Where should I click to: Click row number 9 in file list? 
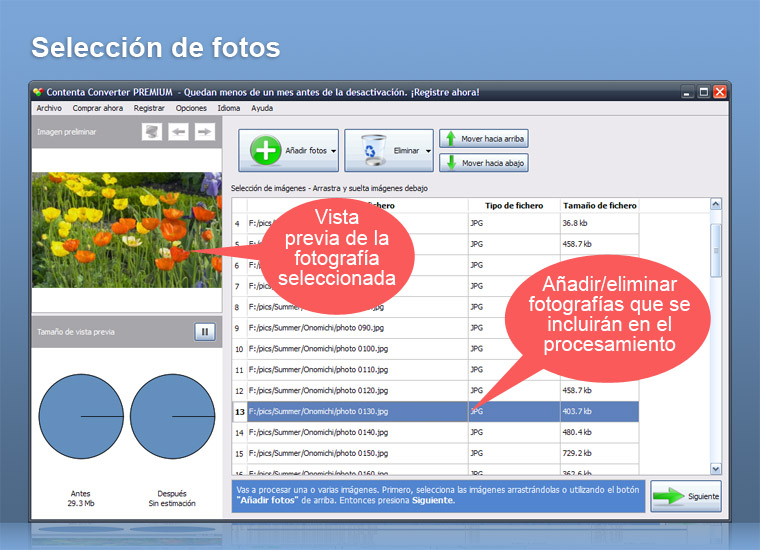click(x=237, y=328)
